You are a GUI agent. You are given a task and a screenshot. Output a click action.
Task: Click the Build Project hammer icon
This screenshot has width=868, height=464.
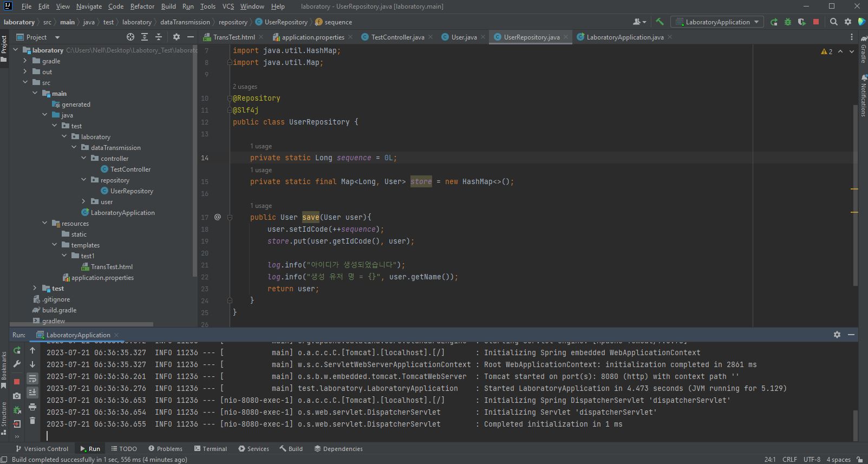tap(660, 22)
